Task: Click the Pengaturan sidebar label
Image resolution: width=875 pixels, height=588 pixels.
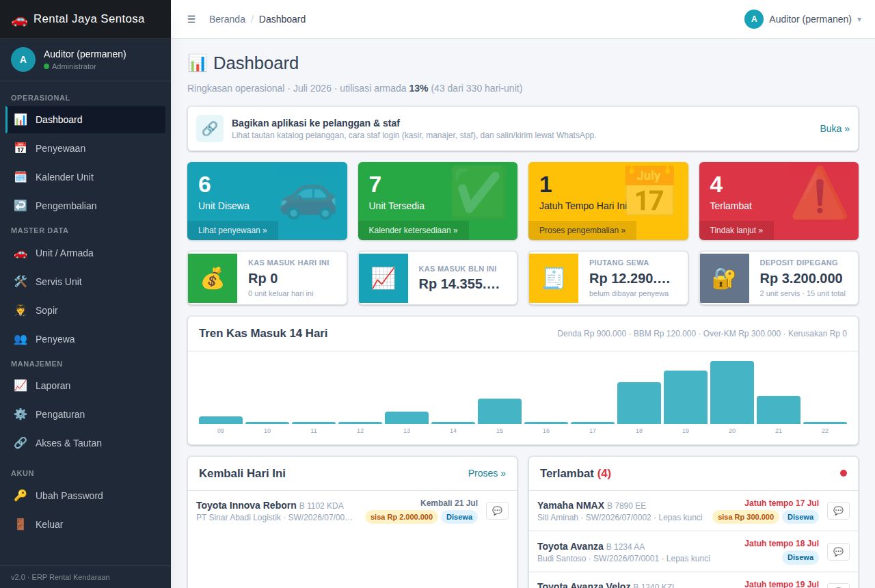Action: click(60, 414)
